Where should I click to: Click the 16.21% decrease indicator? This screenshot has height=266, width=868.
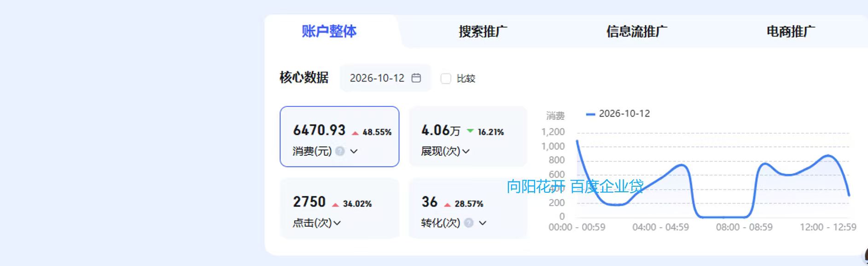(485, 132)
